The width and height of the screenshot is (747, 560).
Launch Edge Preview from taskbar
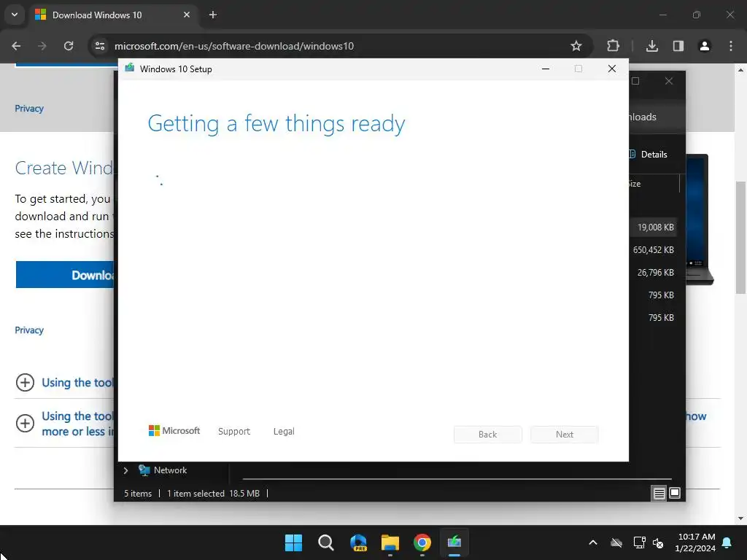point(358,542)
